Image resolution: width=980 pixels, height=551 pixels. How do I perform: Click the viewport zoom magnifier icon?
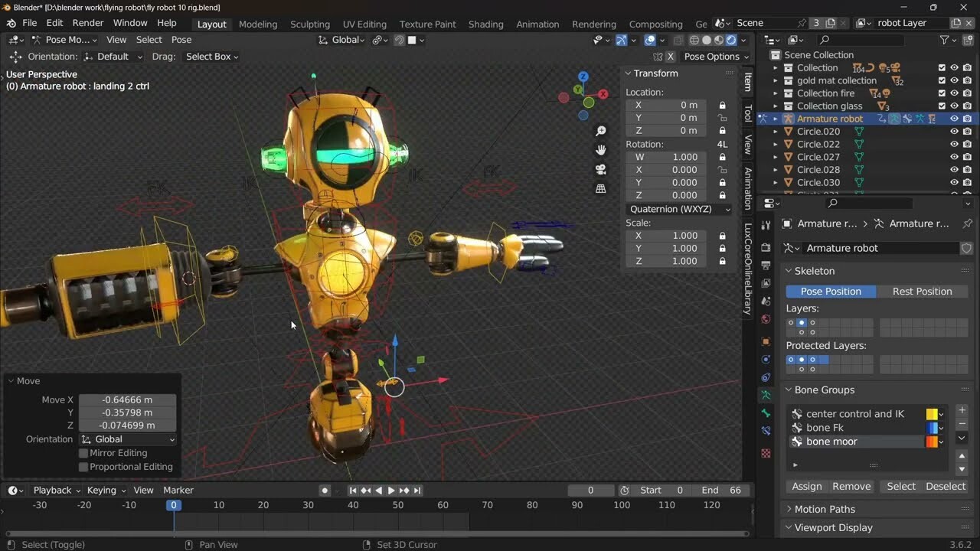click(x=601, y=131)
